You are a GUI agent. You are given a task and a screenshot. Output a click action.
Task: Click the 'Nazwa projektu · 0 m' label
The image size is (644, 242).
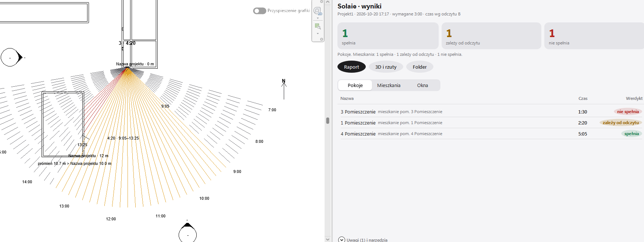pyautogui.click(x=135, y=64)
